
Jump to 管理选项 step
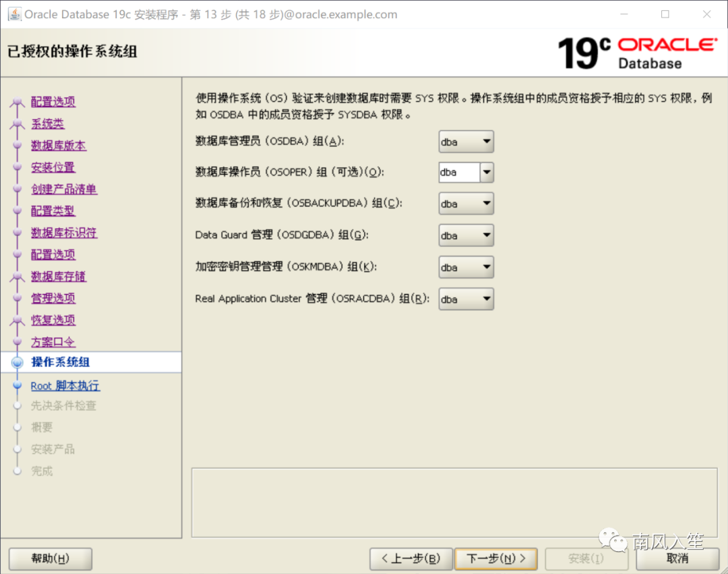pyautogui.click(x=53, y=298)
